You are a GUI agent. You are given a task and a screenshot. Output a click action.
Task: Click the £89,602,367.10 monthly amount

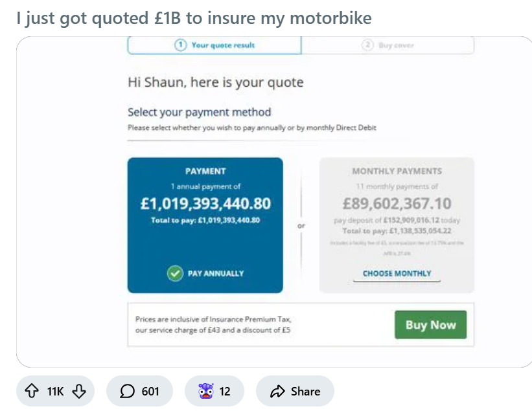click(x=397, y=204)
